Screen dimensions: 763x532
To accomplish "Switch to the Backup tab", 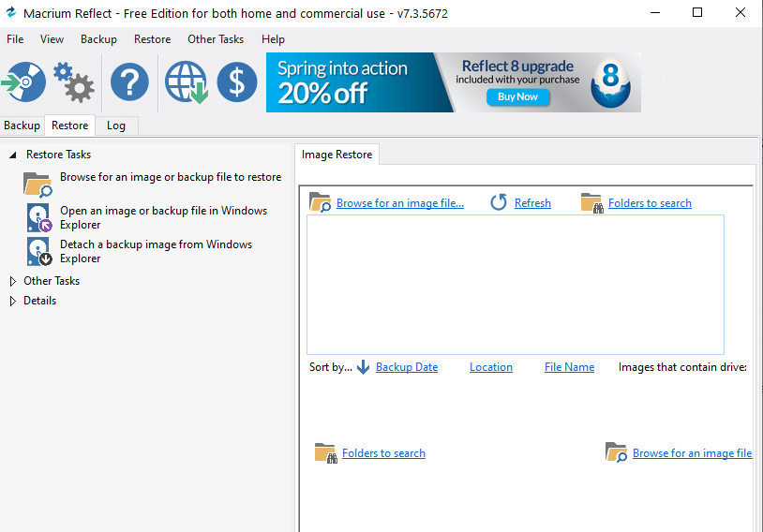I will [x=22, y=126].
